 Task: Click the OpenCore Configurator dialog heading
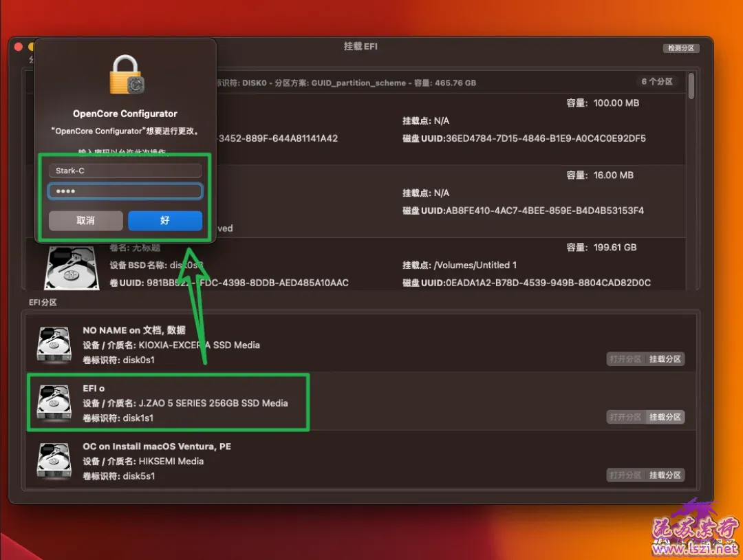(x=125, y=114)
